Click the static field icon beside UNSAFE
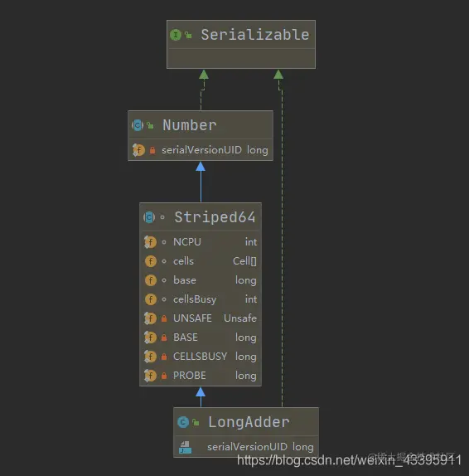469x476 pixels. 150,318
